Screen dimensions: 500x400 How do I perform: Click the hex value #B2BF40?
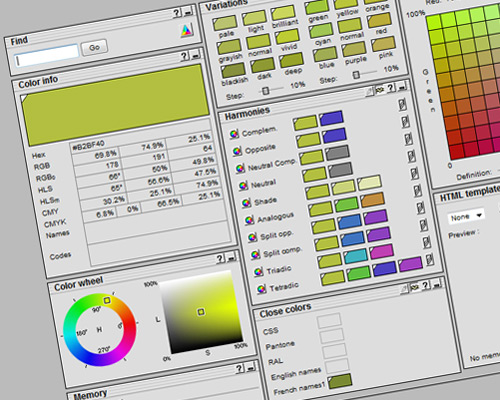pos(89,146)
